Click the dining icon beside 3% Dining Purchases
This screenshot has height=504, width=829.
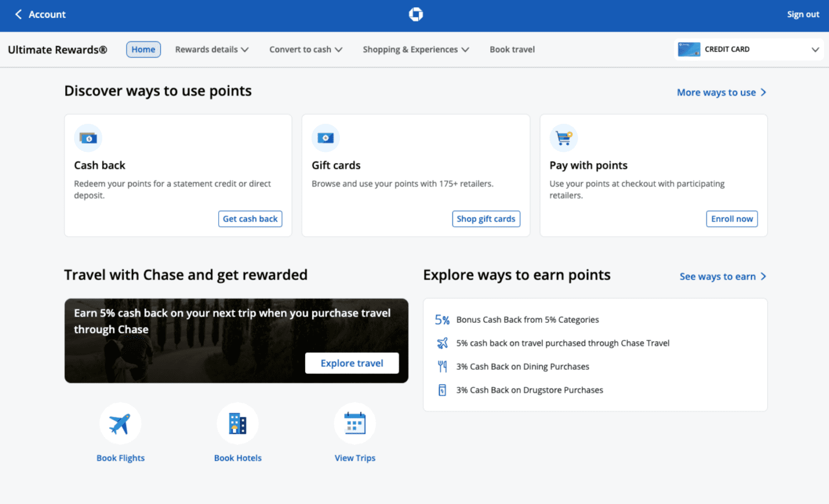click(442, 366)
